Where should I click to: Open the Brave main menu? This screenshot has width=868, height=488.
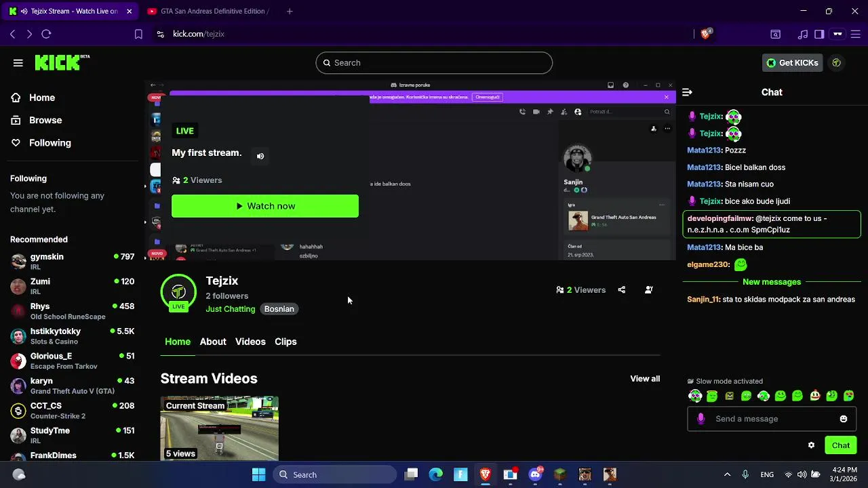(x=855, y=34)
